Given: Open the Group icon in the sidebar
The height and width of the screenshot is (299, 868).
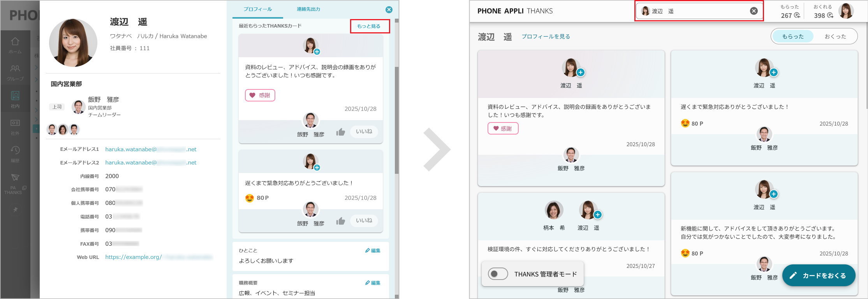Looking at the screenshot, I should pyautogui.click(x=15, y=72).
